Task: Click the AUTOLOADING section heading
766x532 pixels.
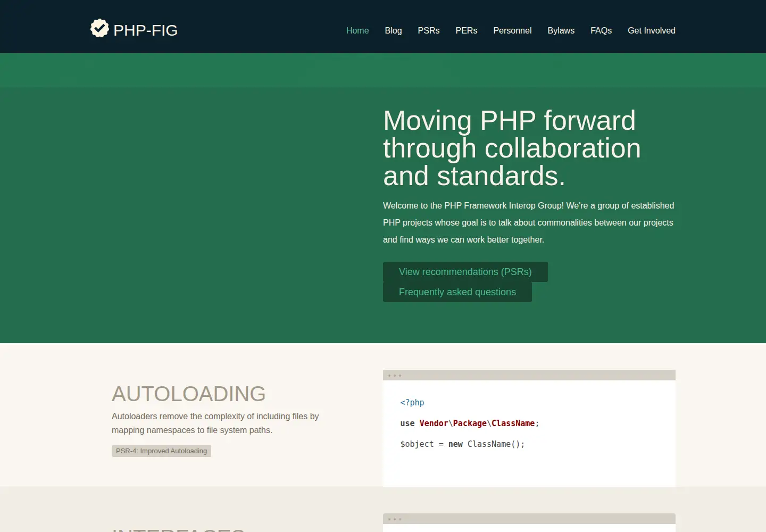Action: (x=189, y=394)
